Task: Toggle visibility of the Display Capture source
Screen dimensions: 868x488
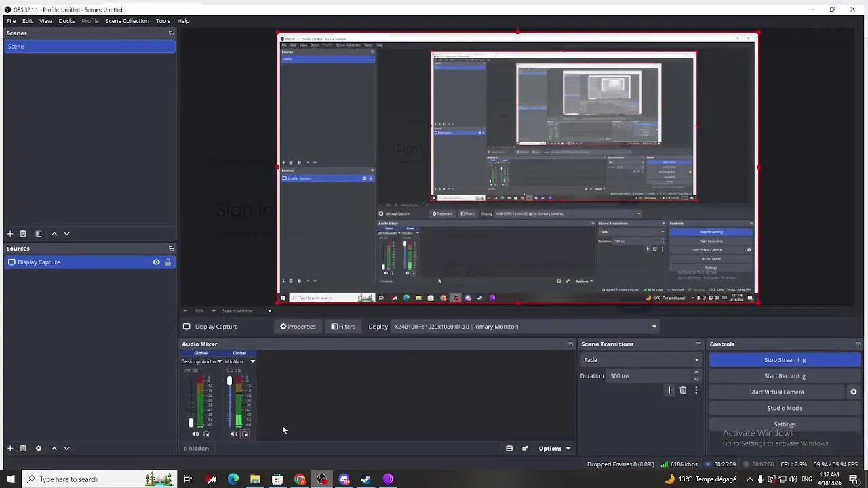Action: coord(157,262)
